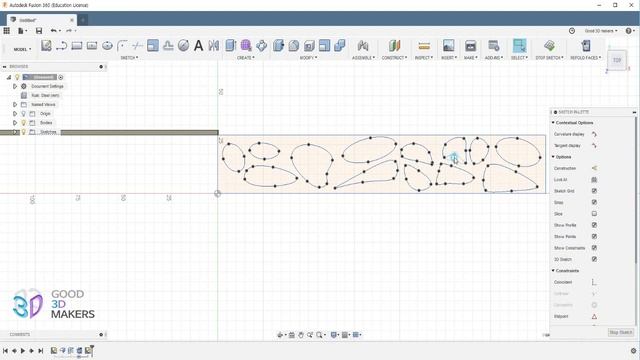
Task: Open the SKETCH menu
Action: [x=129, y=58]
